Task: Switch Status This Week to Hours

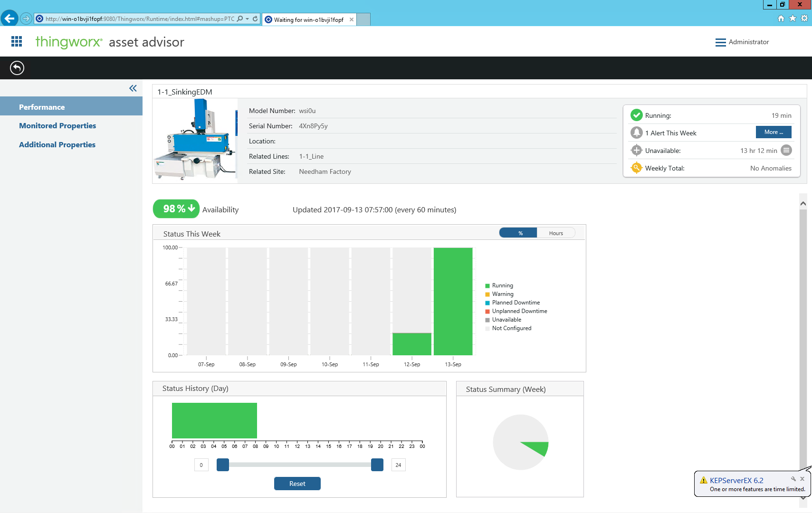Action: [x=556, y=233]
